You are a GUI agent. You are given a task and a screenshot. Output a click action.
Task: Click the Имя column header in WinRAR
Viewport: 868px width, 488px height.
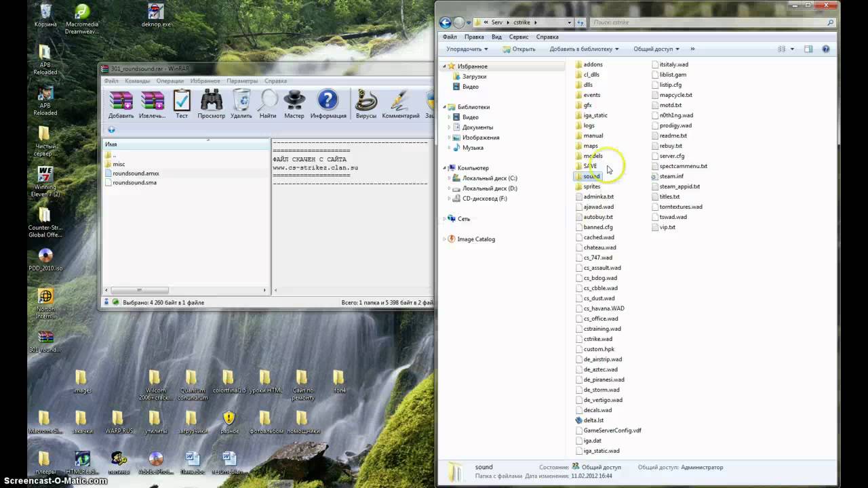[186, 144]
